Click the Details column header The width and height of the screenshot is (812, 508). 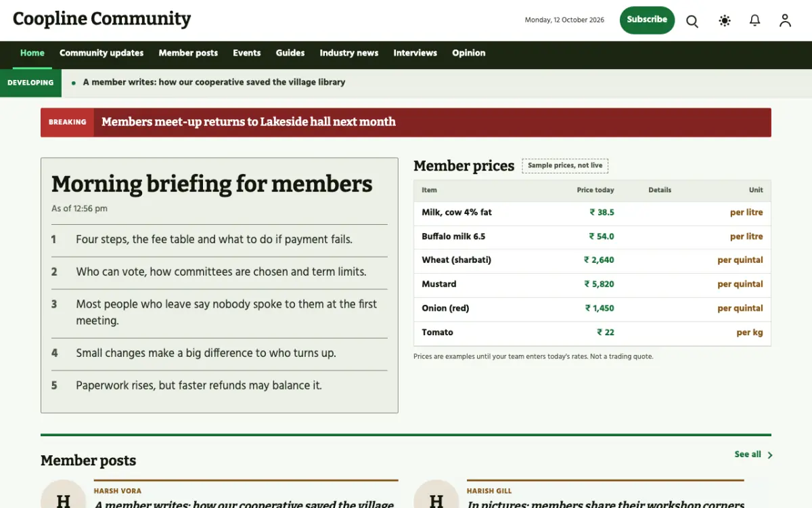(660, 190)
